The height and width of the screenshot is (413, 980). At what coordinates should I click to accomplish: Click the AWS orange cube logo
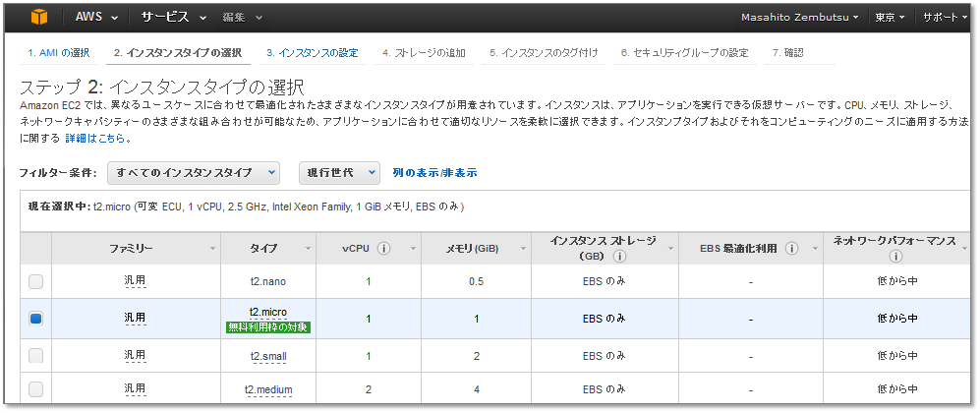point(39,17)
